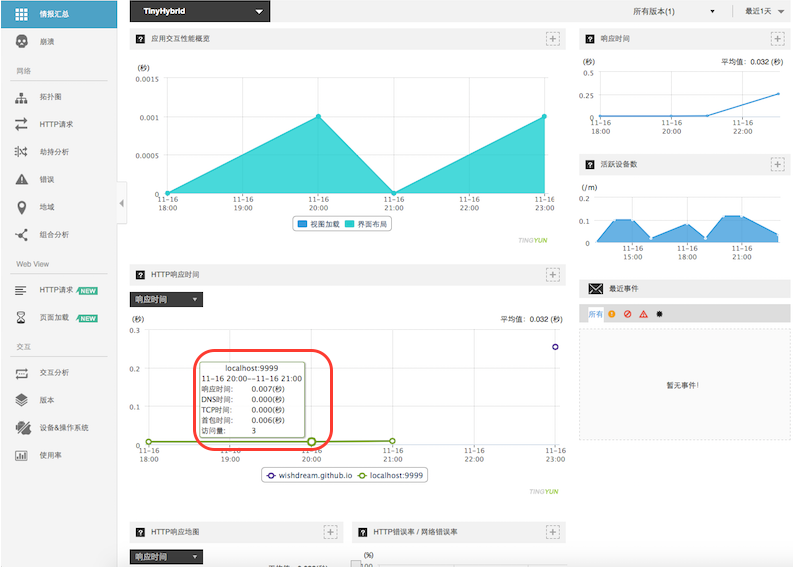The height and width of the screenshot is (575, 793).
Task: Open 页面加载 hourglass icon under Web View
Action: pyautogui.click(x=21, y=318)
